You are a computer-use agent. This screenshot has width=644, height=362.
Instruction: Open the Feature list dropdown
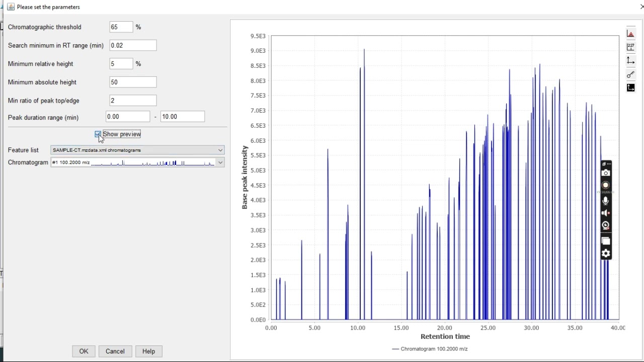pos(137,150)
